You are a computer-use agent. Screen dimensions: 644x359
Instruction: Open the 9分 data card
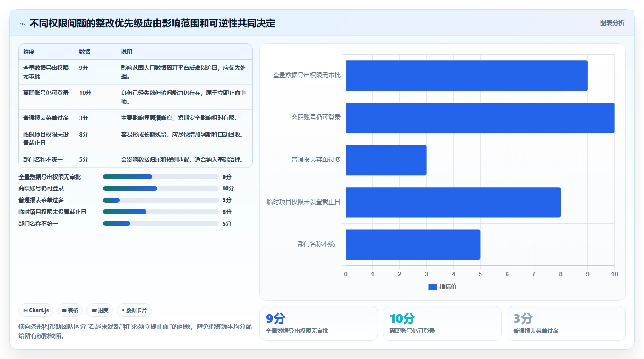318,323
